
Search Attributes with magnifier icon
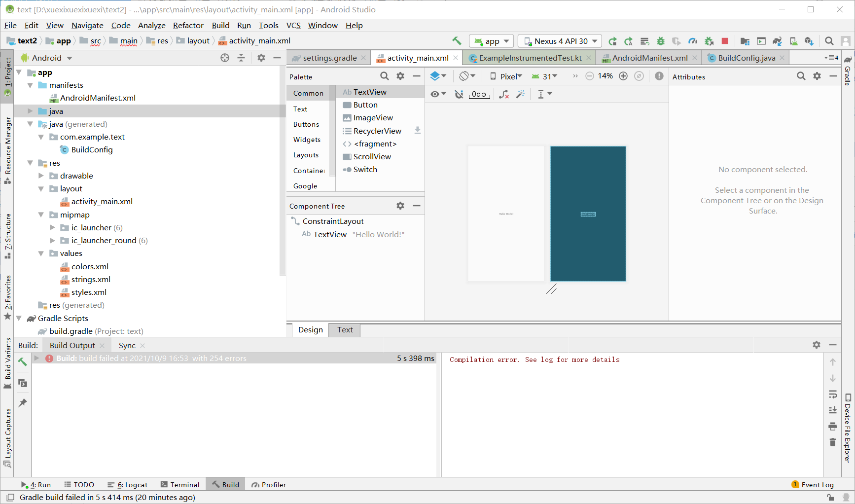[801, 76]
